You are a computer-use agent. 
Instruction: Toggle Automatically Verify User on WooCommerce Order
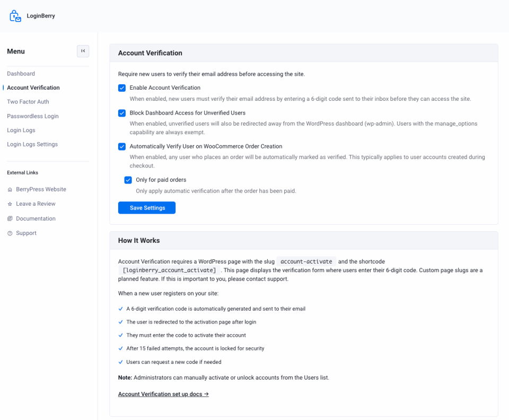122,146
